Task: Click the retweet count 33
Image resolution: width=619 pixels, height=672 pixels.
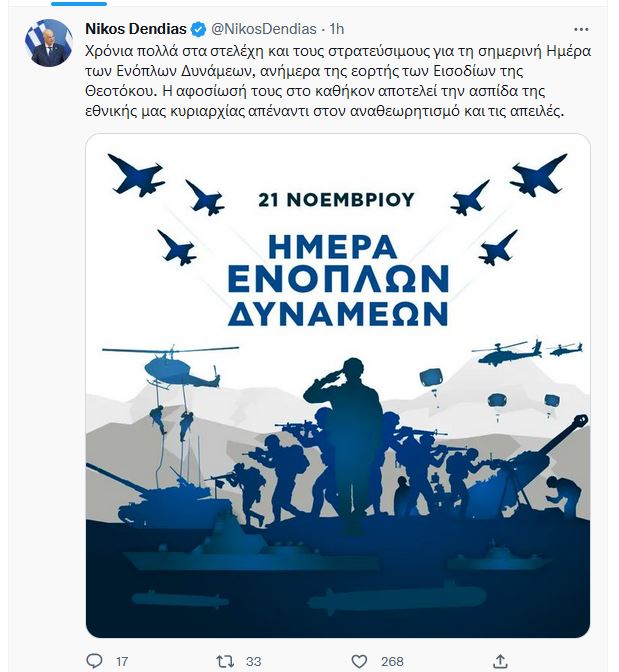Action: pos(254,661)
